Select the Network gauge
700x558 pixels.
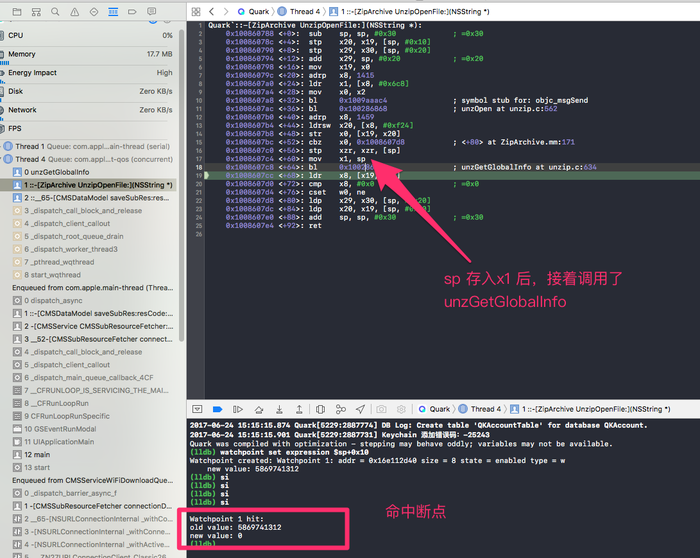(x=87, y=110)
